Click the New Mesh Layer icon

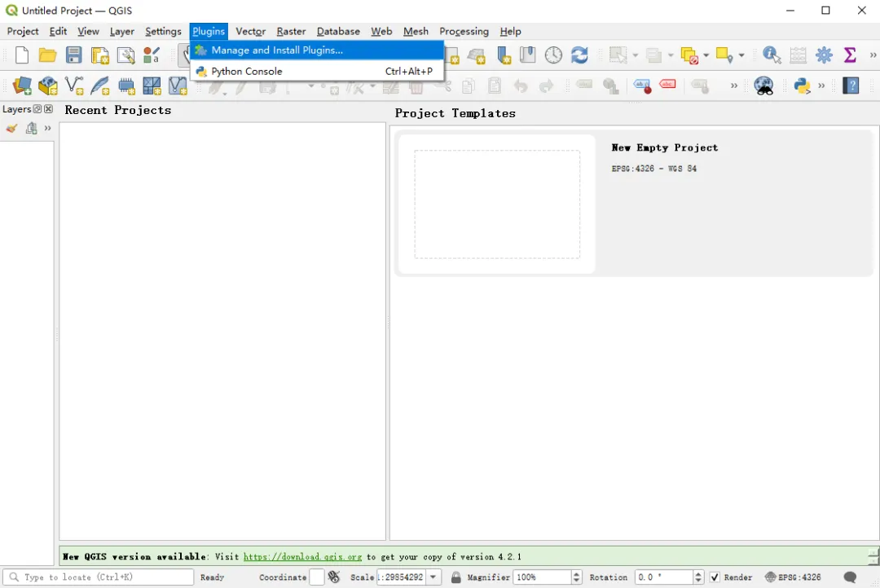pos(152,86)
